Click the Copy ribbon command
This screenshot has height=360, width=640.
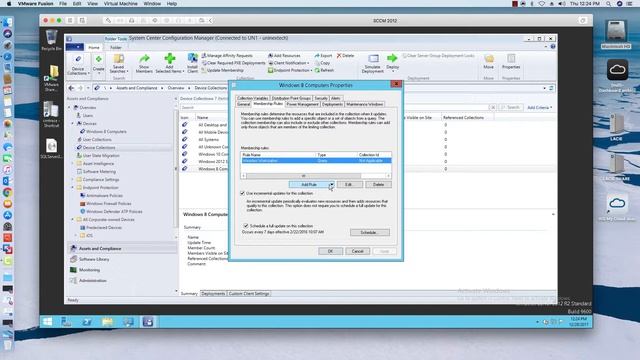322,63
